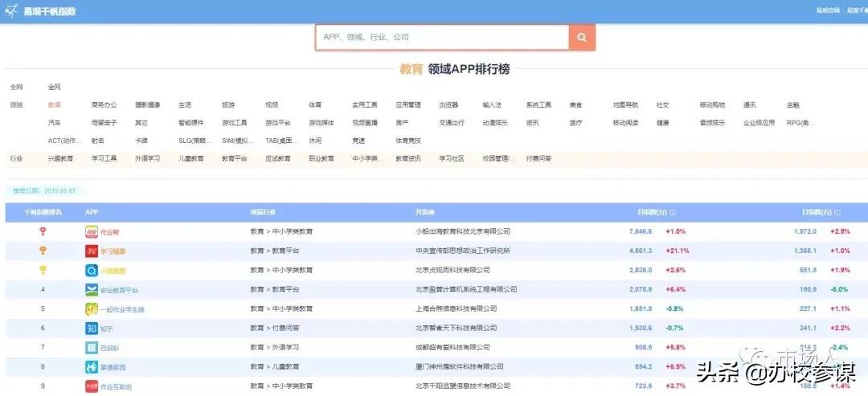868x396 pixels.
Task: Choose the 卡牌 field filter
Action: click(141, 141)
